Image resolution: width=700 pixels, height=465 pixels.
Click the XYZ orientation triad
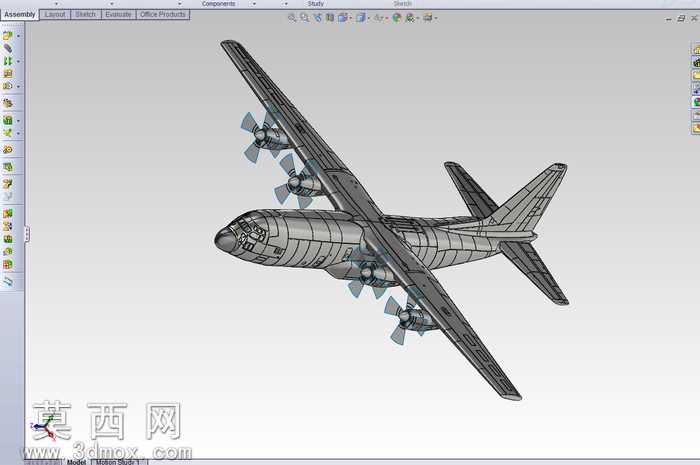(x=44, y=428)
